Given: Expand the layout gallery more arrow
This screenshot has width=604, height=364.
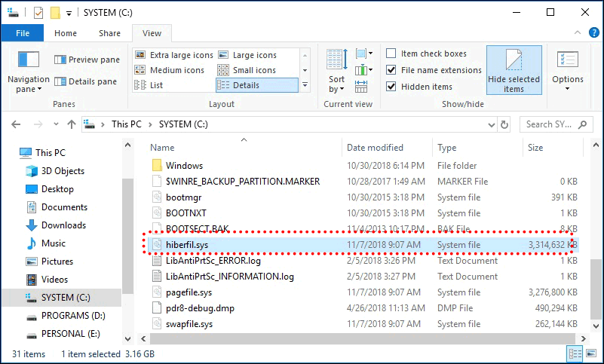Looking at the screenshot, I should (x=305, y=85).
